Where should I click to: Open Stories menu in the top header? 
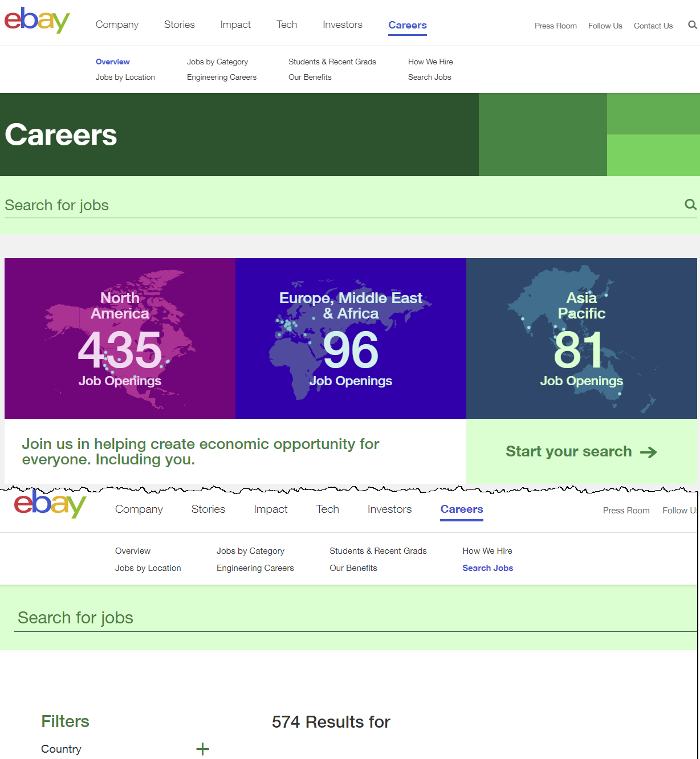click(180, 25)
